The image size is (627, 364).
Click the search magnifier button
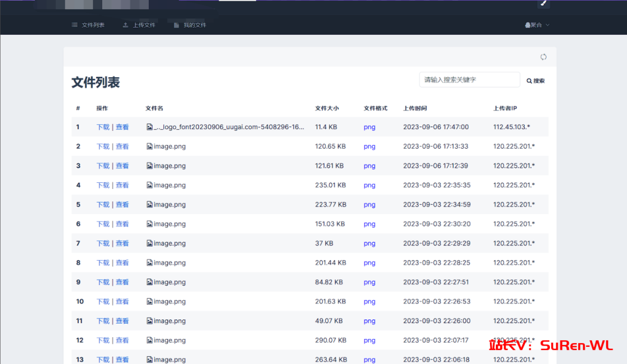[x=535, y=81]
